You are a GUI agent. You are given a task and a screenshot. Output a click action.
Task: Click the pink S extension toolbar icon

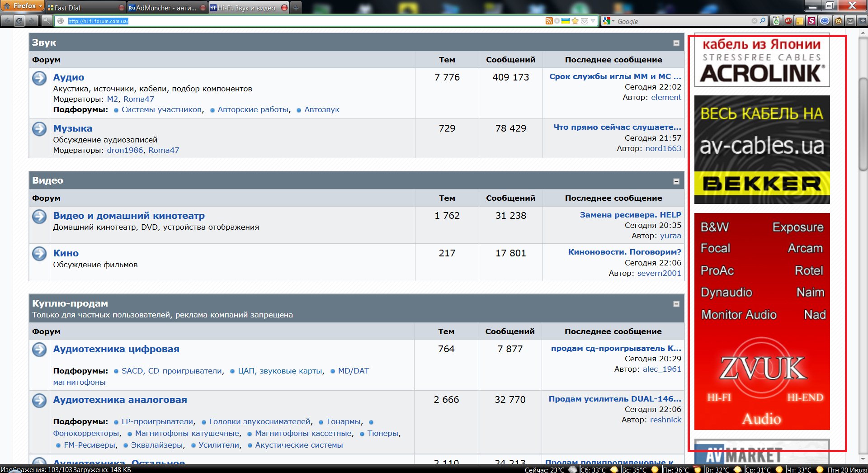tap(812, 21)
